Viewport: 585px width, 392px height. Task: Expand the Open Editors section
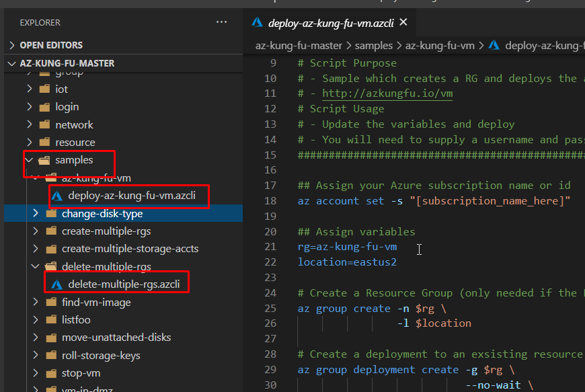[12, 45]
